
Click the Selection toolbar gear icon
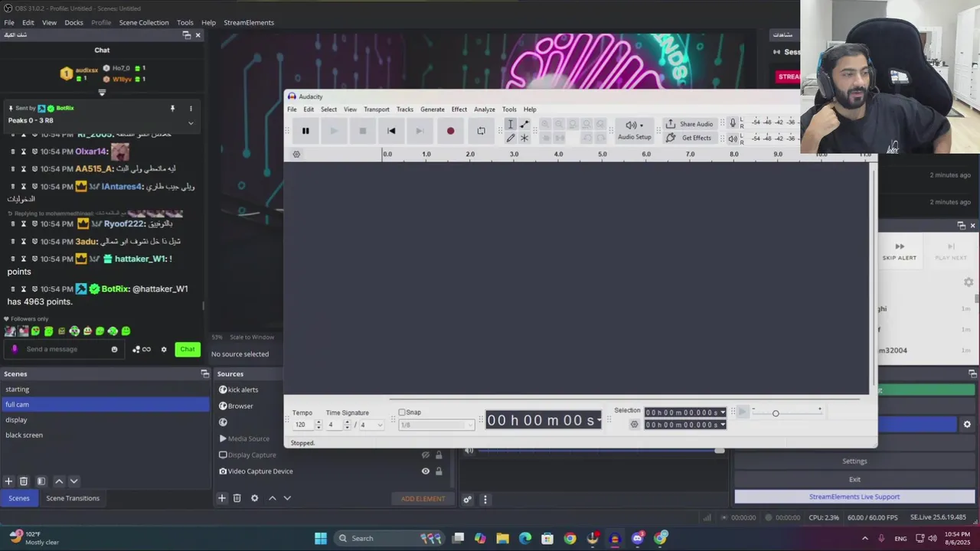(x=634, y=425)
